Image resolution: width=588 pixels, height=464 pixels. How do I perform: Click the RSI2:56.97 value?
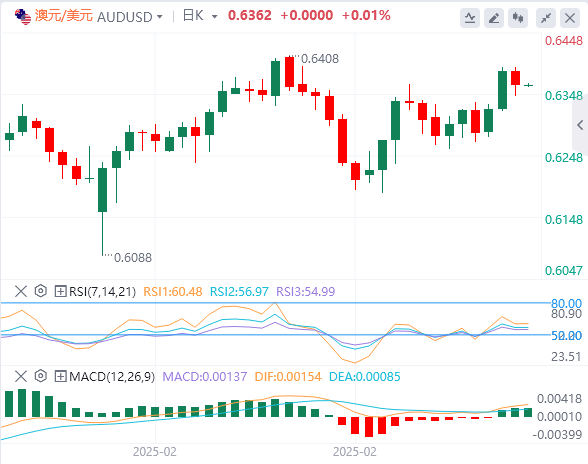tap(239, 291)
